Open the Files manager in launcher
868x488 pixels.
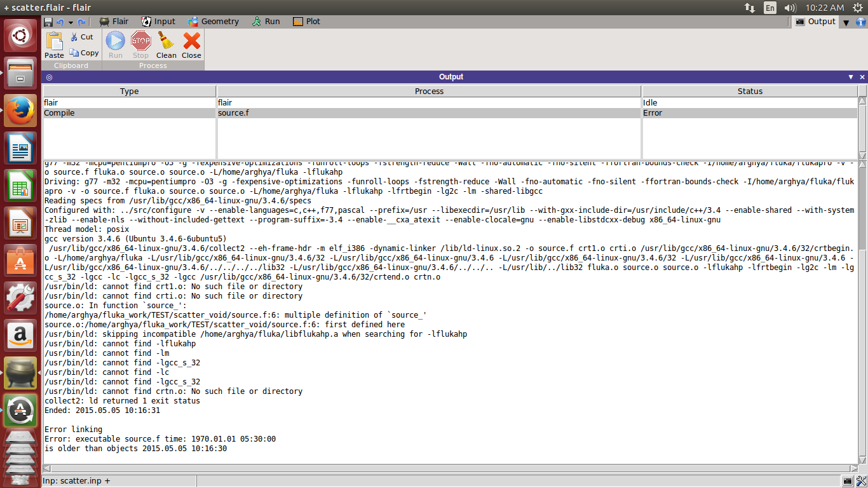pyautogui.click(x=20, y=73)
